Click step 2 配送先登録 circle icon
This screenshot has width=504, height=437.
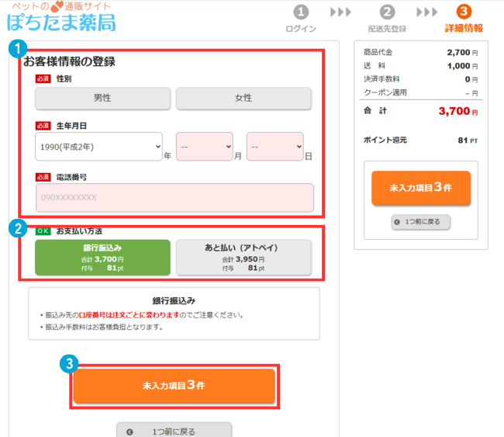(388, 12)
